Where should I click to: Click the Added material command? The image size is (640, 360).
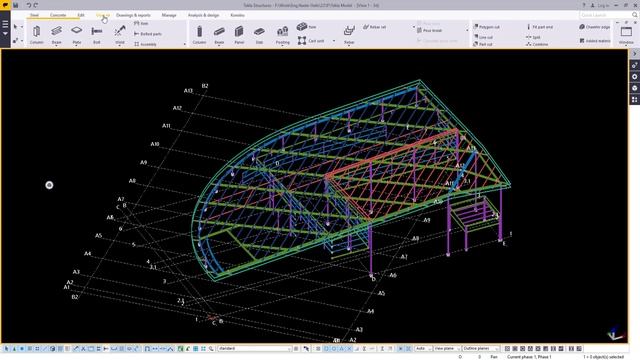tap(595, 41)
